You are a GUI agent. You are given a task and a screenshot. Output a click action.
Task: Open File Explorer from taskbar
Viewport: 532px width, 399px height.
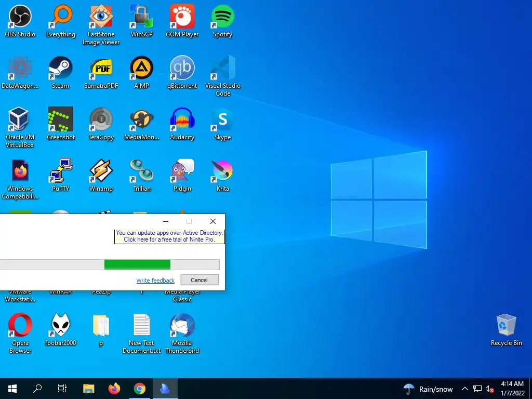(88, 389)
